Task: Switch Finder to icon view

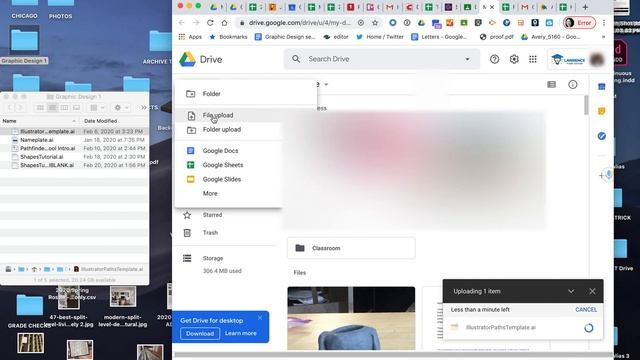Action: click(40, 108)
